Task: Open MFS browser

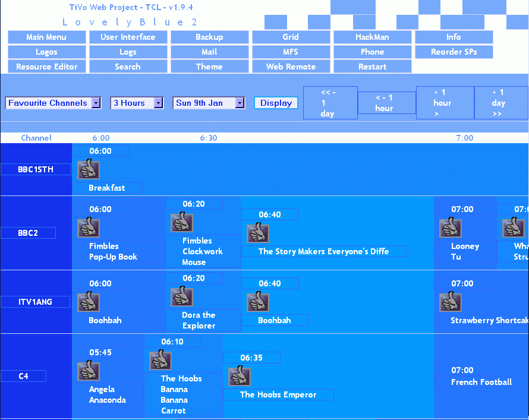Action: pyautogui.click(x=291, y=52)
